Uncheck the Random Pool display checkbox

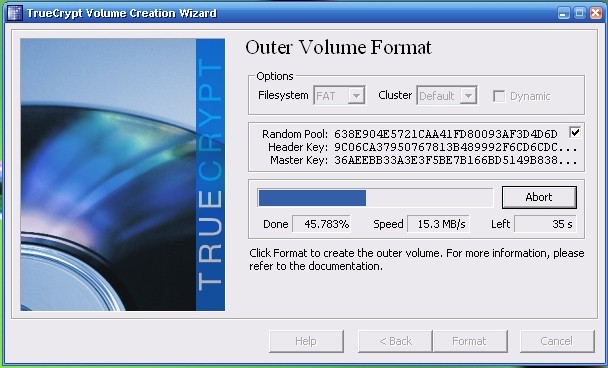point(575,132)
